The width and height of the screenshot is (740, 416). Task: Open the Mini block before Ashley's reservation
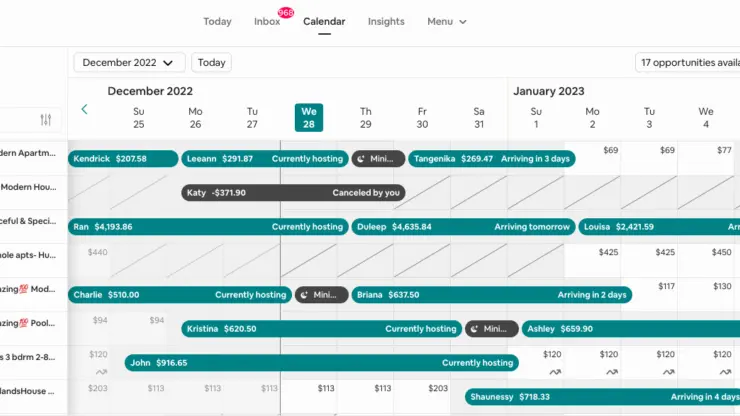[x=491, y=329]
